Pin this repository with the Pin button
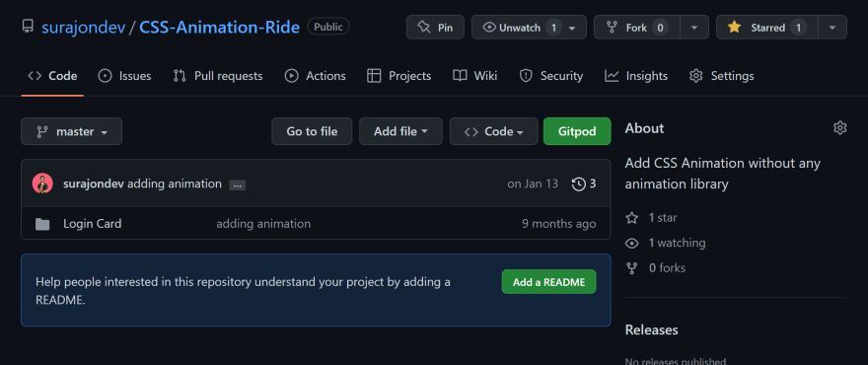 (x=435, y=28)
